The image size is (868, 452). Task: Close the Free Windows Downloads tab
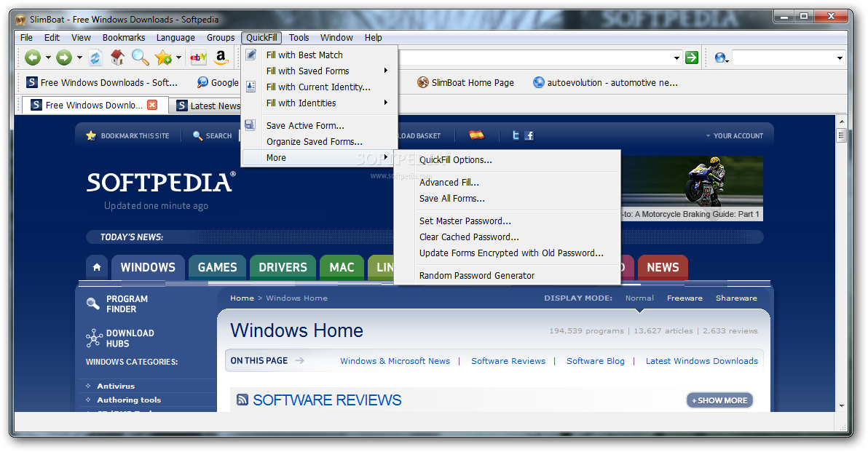coord(152,105)
